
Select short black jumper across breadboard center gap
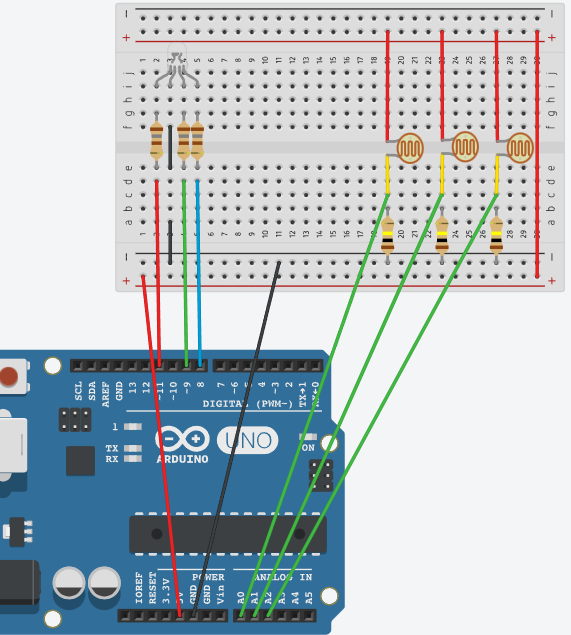click(x=170, y=147)
